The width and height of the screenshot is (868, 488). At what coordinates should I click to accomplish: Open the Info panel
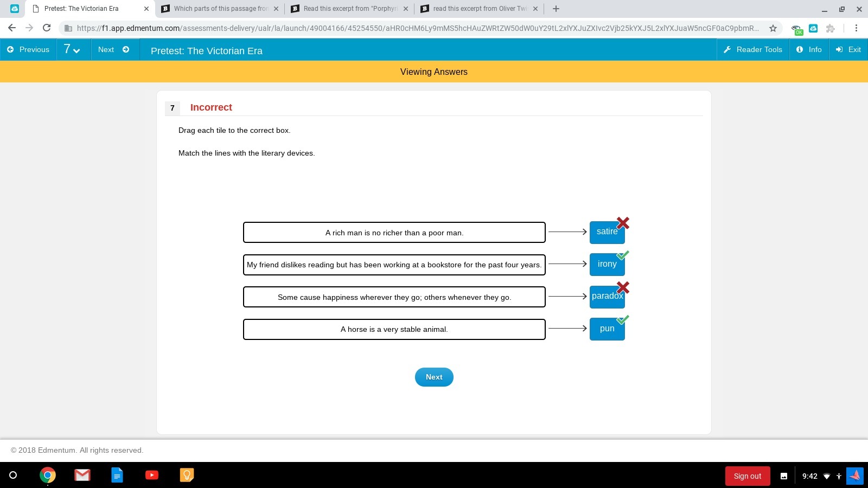pyautogui.click(x=809, y=49)
